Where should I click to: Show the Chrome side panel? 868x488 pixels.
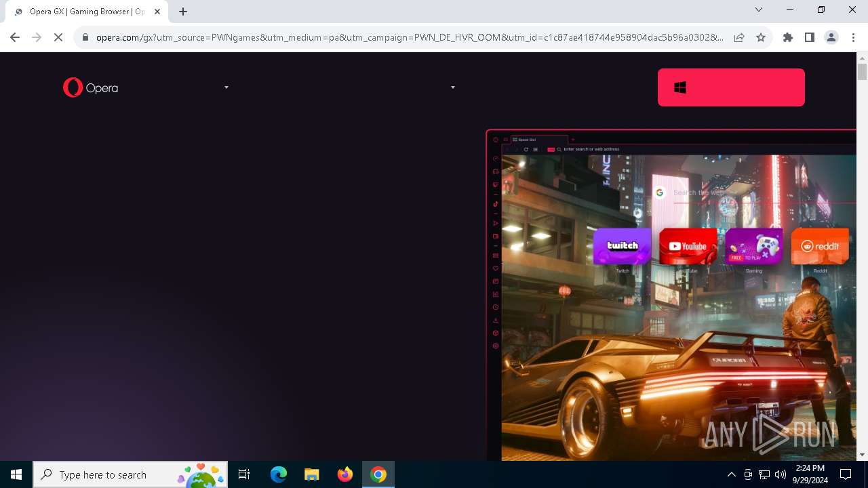[x=810, y=37]
